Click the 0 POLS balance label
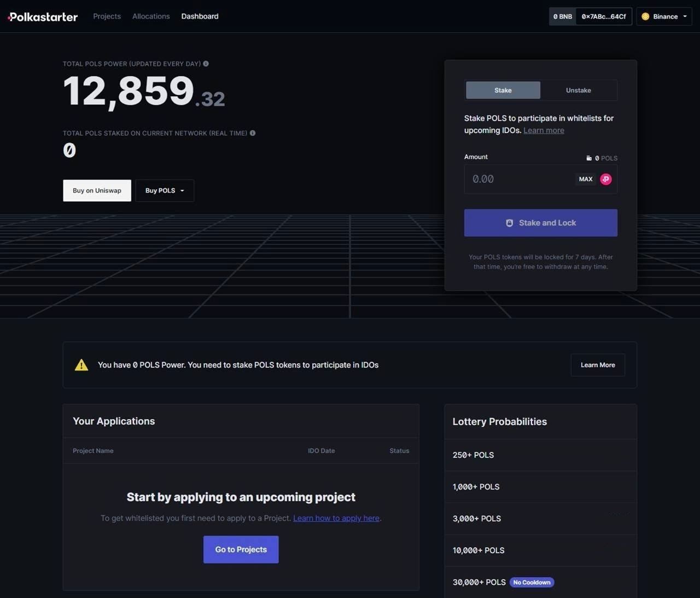Viewport: 700px width, 598px height. [606, 158]
